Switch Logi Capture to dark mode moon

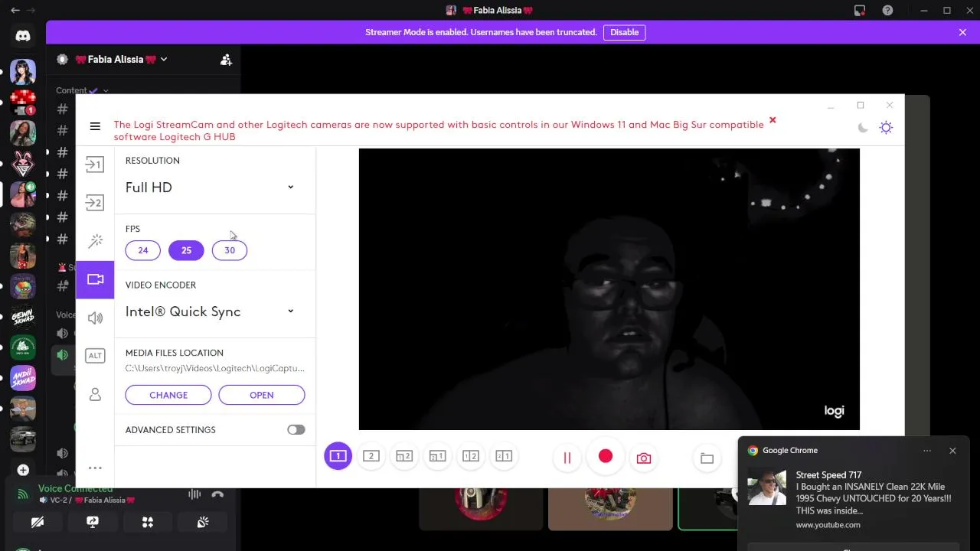(863, 128)
